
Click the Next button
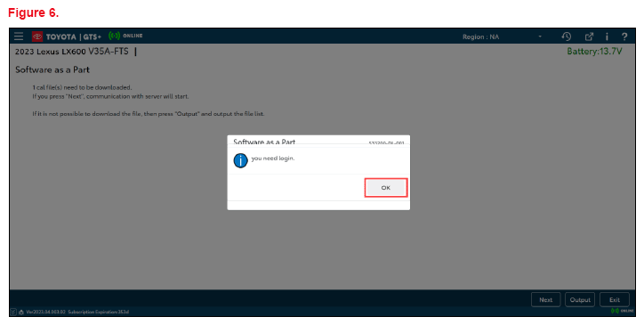pos(546,299)
